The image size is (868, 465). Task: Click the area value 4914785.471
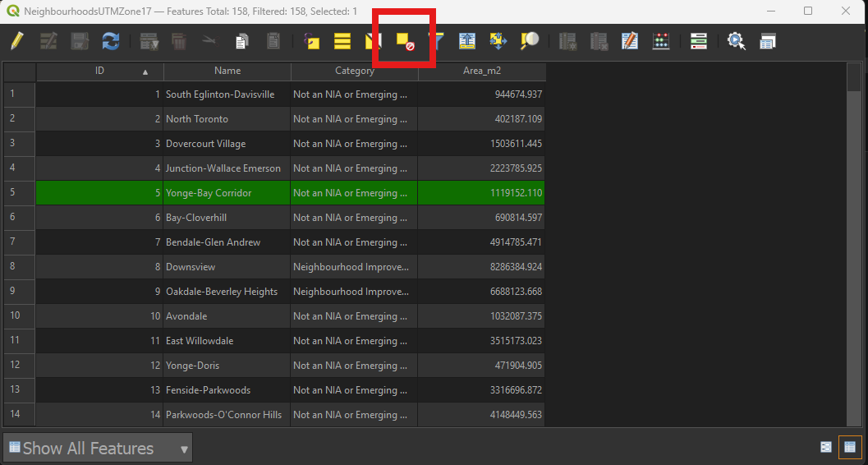coord(481,242)
